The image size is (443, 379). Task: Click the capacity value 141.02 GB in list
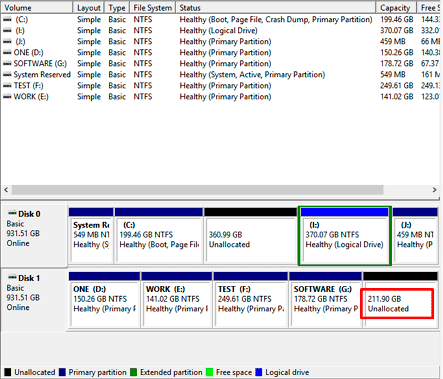coord(397,97)
